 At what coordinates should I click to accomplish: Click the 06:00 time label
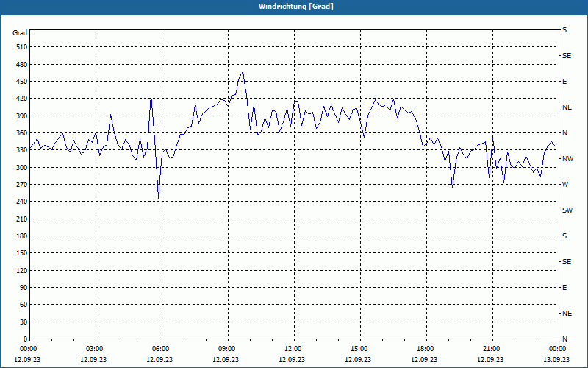tap(162, 349)
